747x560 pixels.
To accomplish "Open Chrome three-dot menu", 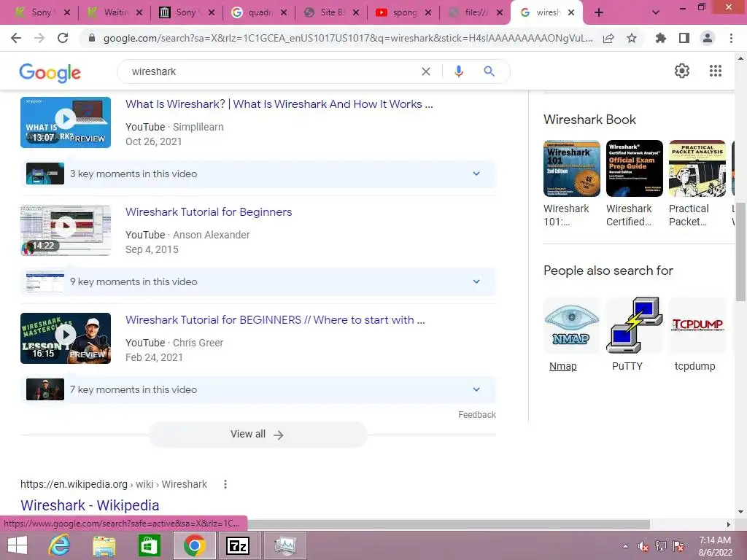I will point(731,38).
